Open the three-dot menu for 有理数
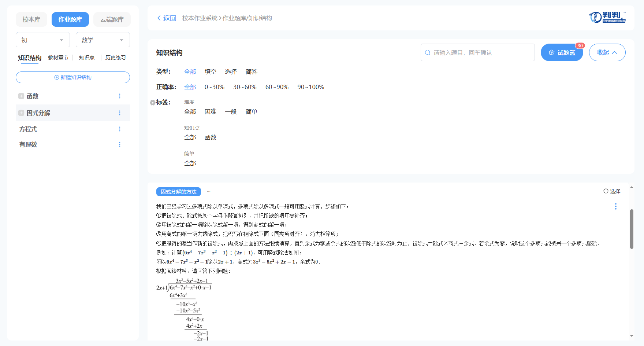 click(x=119, y=144)
